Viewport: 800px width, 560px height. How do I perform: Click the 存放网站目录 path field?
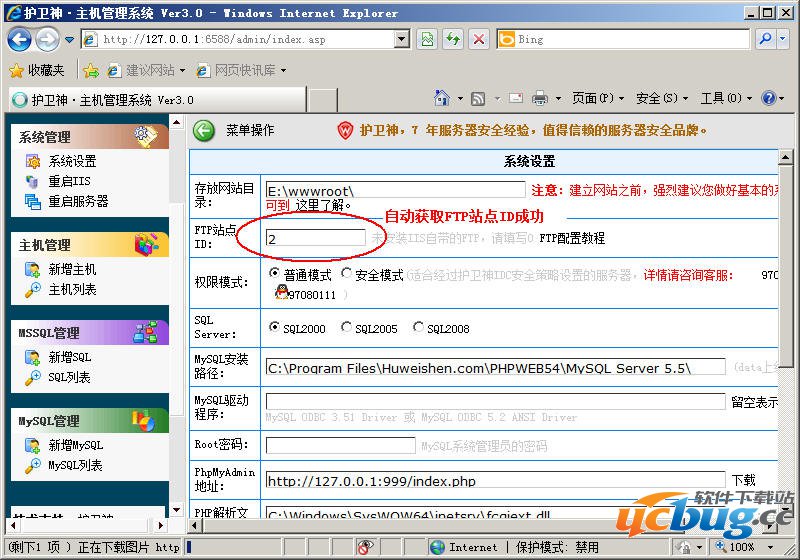click(395, 190)
